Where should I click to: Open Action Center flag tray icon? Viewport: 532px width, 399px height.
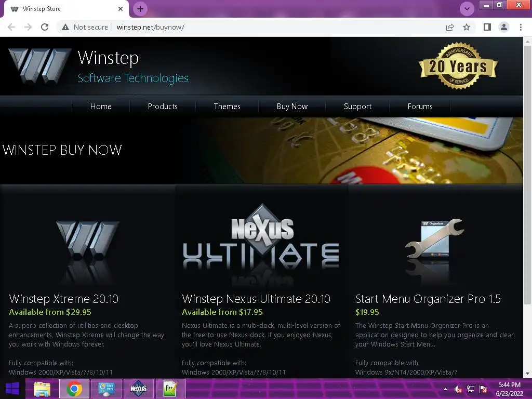(483, 389)
